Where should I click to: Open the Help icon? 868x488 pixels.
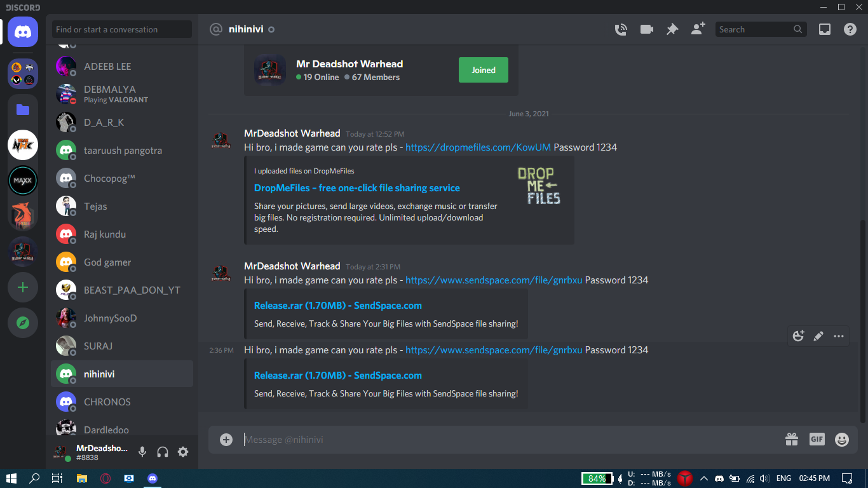[850, 29]
